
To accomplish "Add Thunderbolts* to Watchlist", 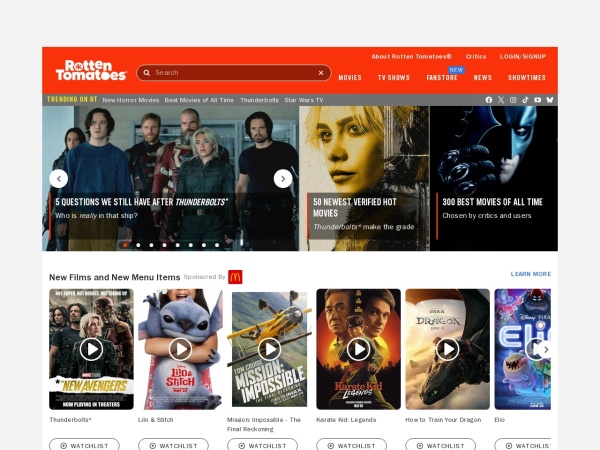I will pyautogui.click(x=84, y=445).
